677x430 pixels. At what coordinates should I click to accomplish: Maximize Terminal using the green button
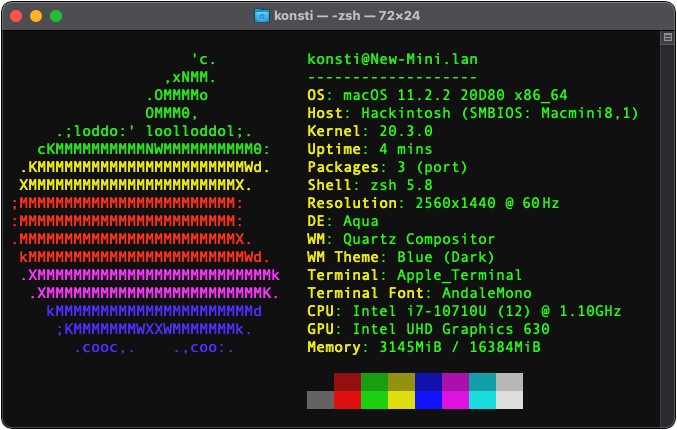click(x=56, y=16)
